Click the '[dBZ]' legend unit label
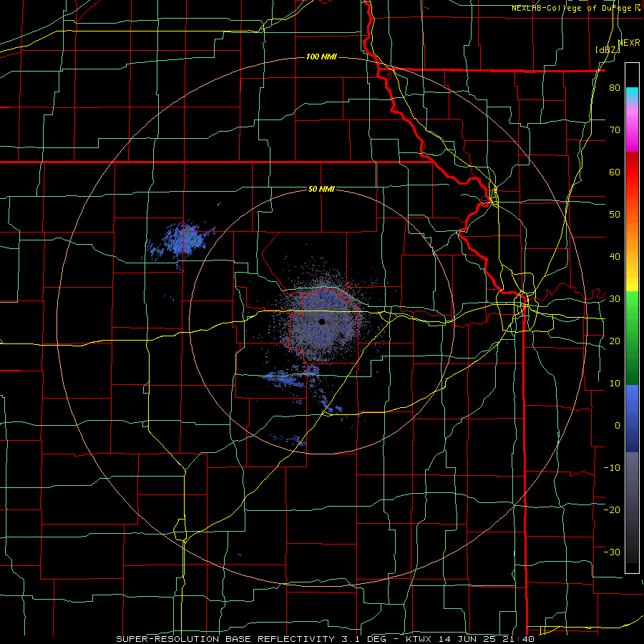644x644 pixels. 608,49
